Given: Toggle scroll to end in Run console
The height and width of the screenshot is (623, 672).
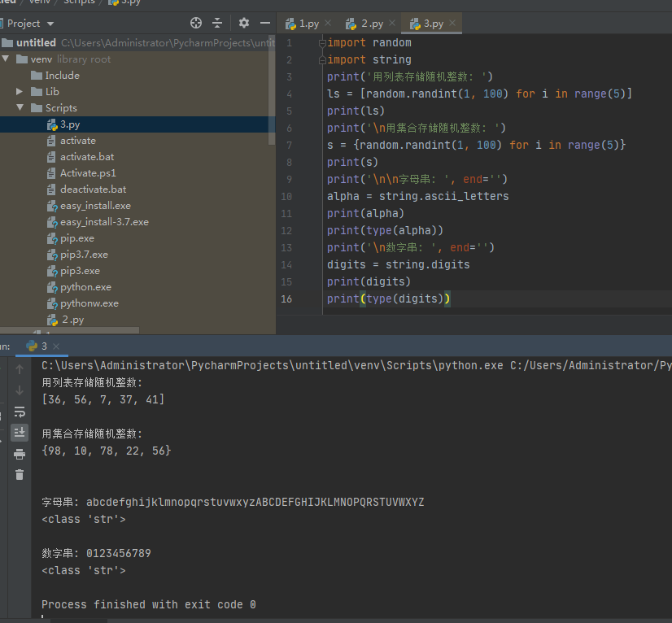Looking at the screenshot, I should (x=20, y=433).
